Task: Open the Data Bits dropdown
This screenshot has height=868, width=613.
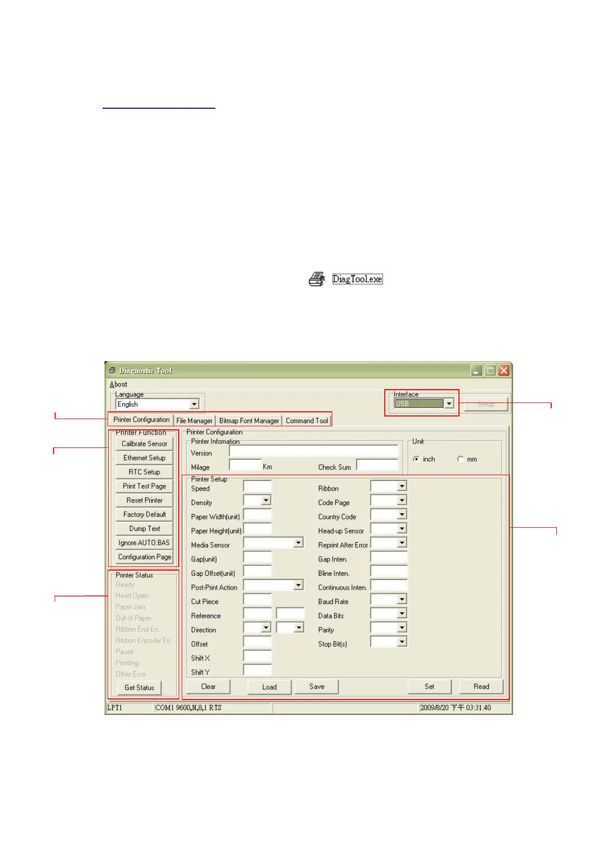Action: (x=402, y=613)
